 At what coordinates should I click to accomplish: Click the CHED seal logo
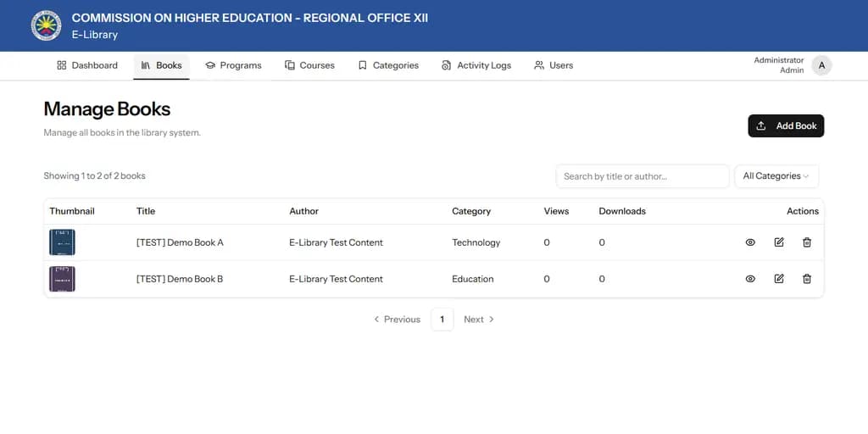(46, 25)
